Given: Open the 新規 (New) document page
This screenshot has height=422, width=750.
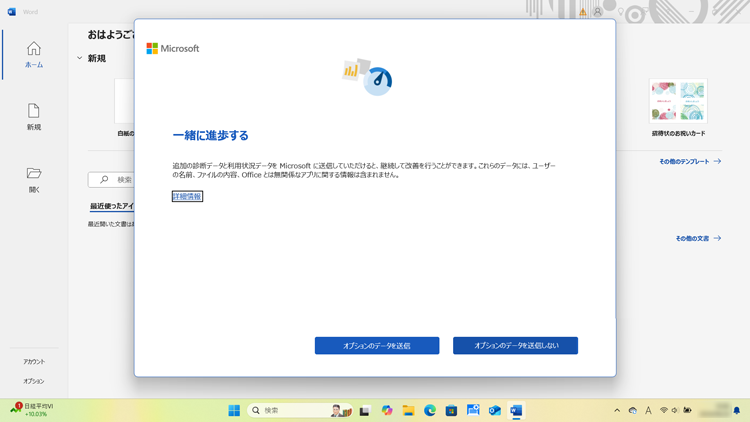Looking at the screenshot, I should click(x=34, y=116).
